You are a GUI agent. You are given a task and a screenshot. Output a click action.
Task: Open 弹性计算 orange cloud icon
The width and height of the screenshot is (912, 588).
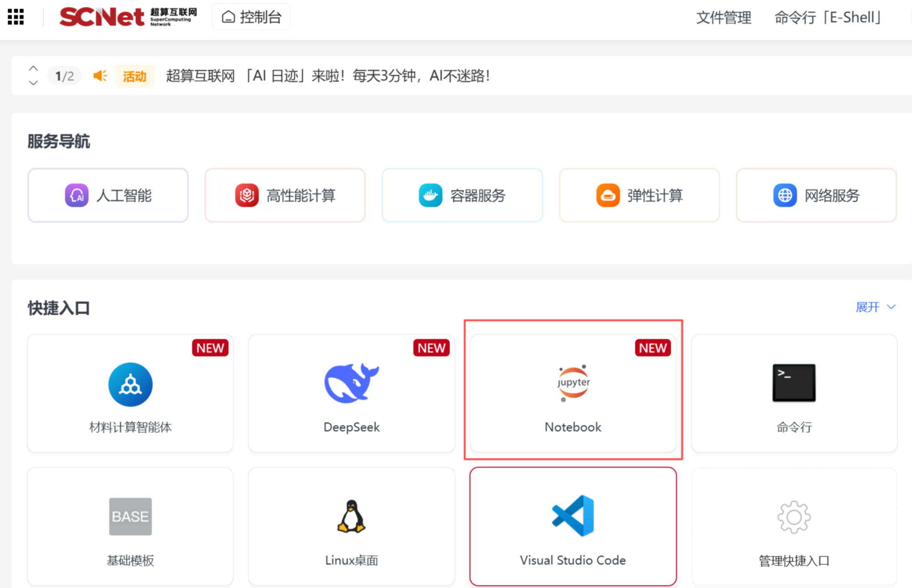point(608,196)
